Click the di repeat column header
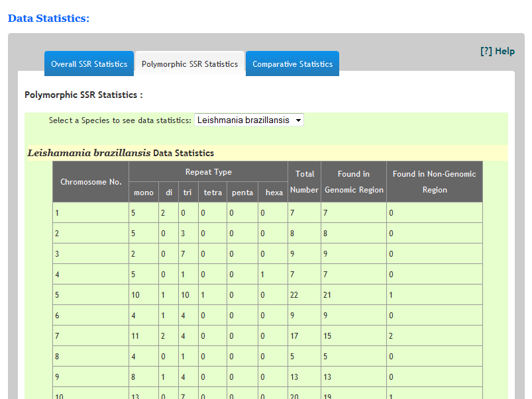Image resolution: width=532 pixels, height=399 pixels. [x=169, y=193]
